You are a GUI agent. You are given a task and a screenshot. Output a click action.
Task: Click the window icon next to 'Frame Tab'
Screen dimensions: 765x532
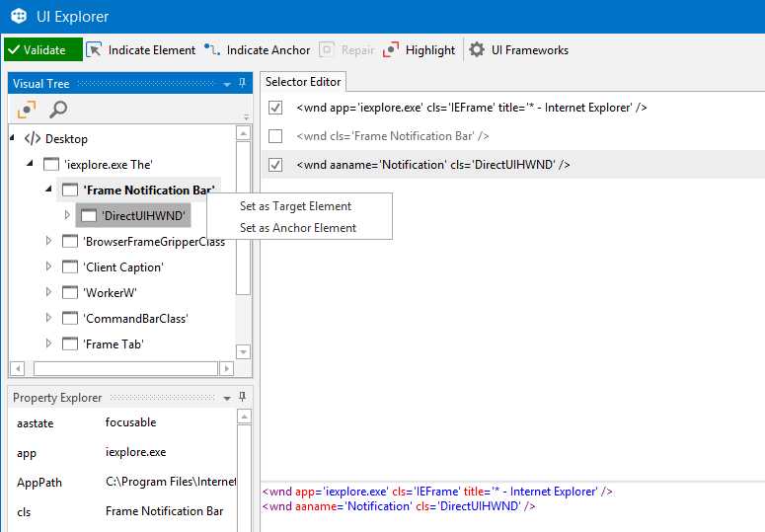(x=70, y=343)
